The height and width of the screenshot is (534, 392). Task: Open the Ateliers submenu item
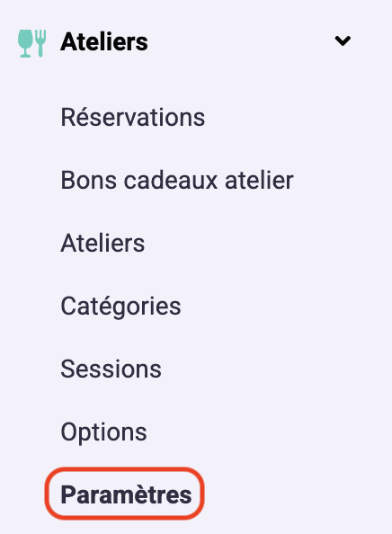(x=102, y=243)
